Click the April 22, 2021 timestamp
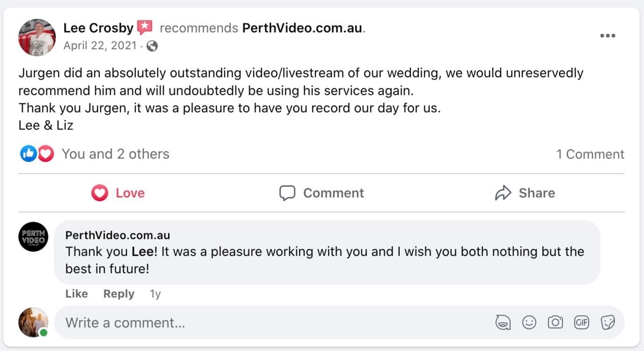The image size is (644, 351). (x=100, y=46)
